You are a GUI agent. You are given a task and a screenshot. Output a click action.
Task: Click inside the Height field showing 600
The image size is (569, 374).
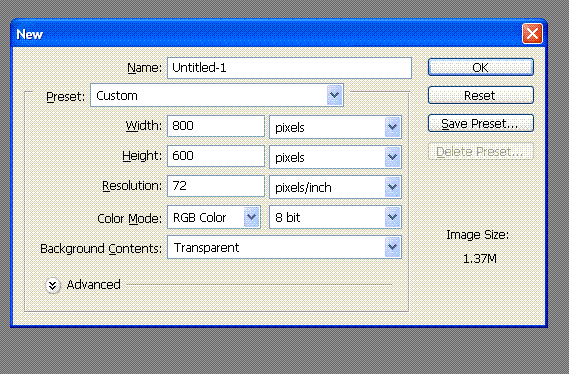pyautogui.click(x=216, y=156)
